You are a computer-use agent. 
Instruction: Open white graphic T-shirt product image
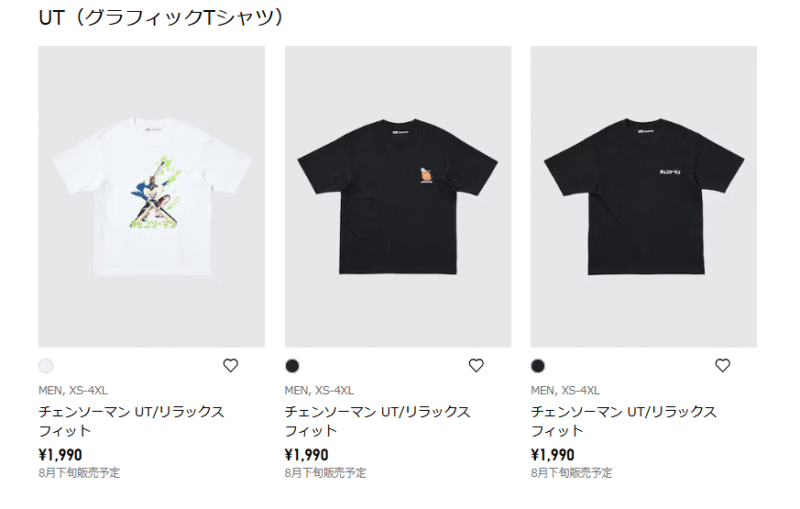point(152,197)
